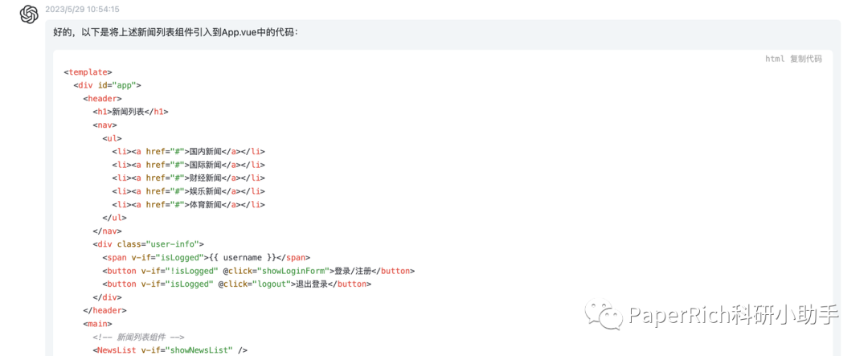
Task: Click the html language label
Action: point(774,59)
